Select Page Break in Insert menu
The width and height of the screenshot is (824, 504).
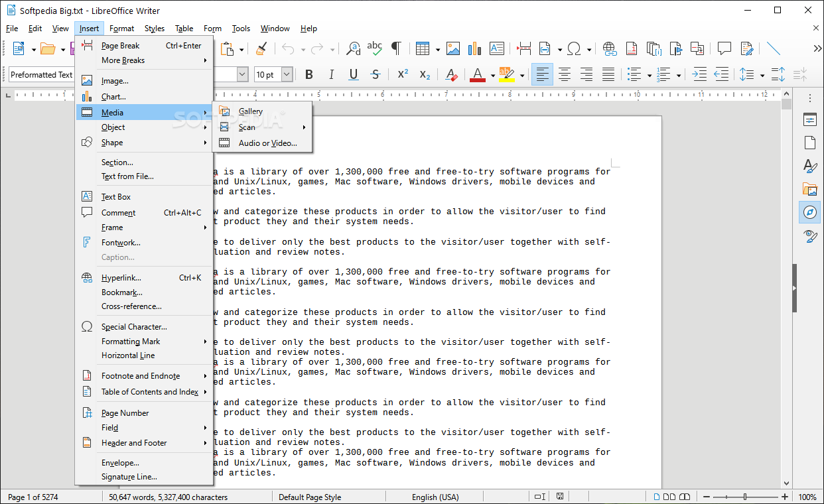click(144, 46)
